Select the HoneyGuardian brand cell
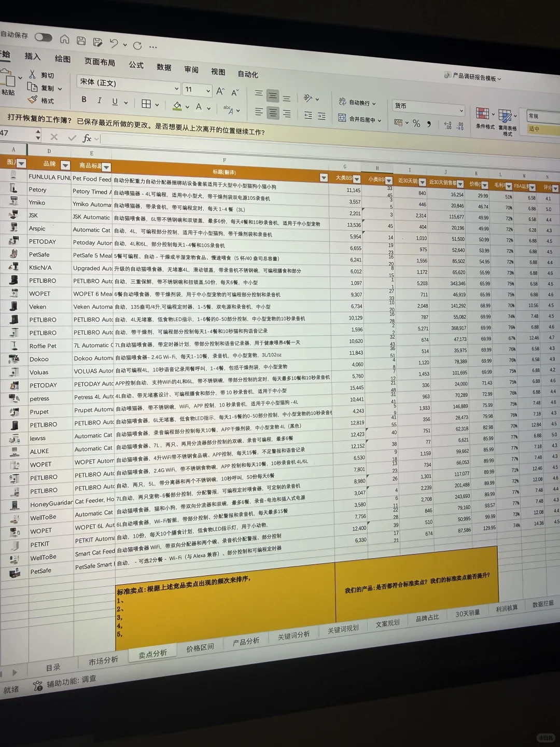560x747 pixels. (x=51, y=504)
